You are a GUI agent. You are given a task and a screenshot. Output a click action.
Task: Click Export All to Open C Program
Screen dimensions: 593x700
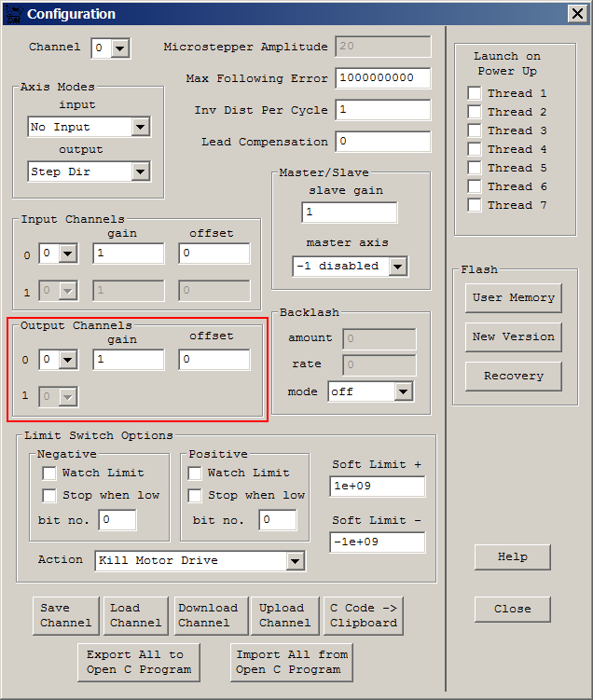(139, 662)
